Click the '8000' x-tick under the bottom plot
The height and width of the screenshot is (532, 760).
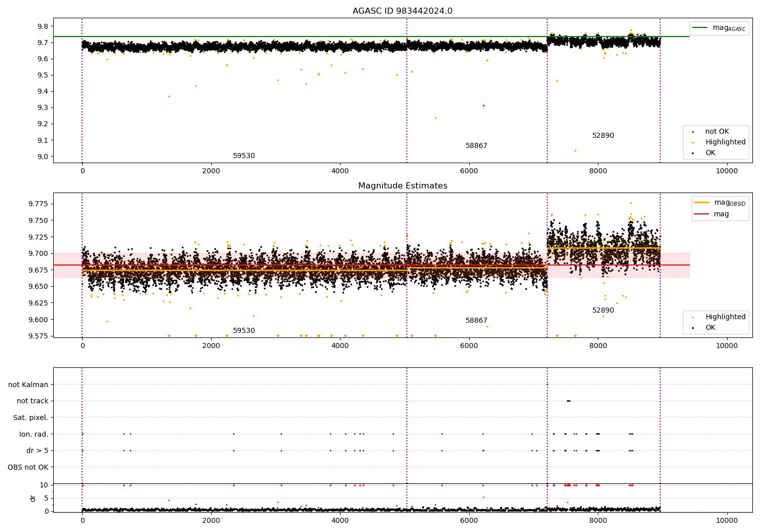[598, 520]
